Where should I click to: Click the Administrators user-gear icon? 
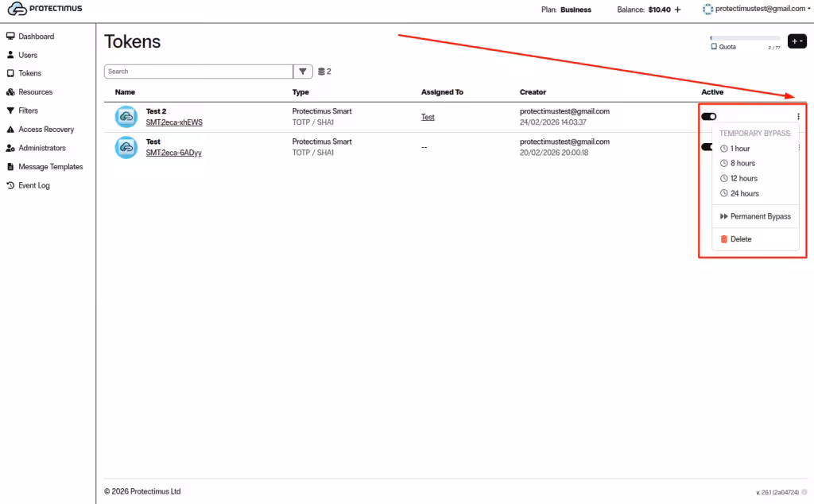pyautogui.click(x=10, y=148)
